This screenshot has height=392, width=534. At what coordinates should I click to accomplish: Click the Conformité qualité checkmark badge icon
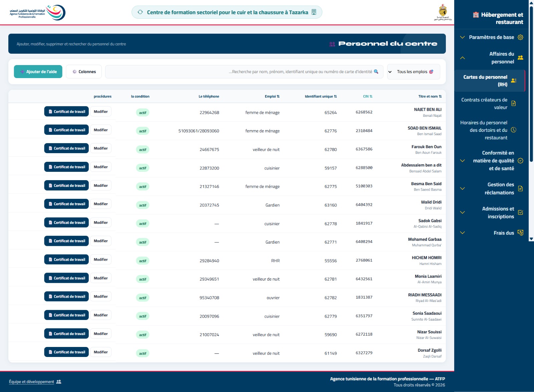pos(520,160)
